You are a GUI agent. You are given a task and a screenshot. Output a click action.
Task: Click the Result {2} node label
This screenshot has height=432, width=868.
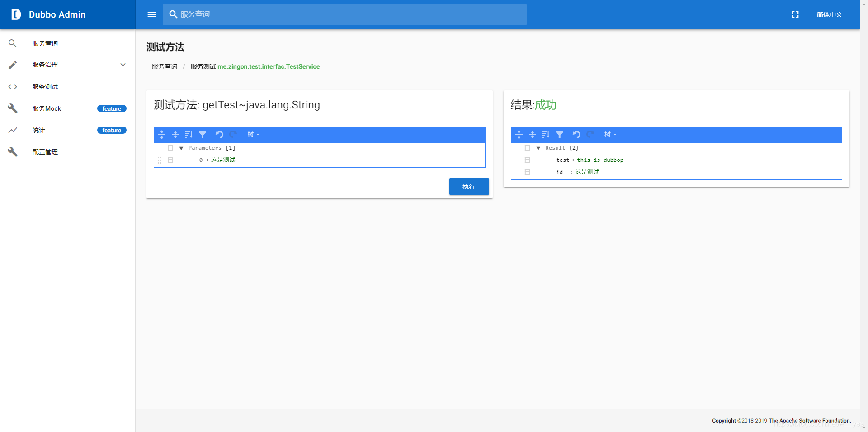(562, 148)
